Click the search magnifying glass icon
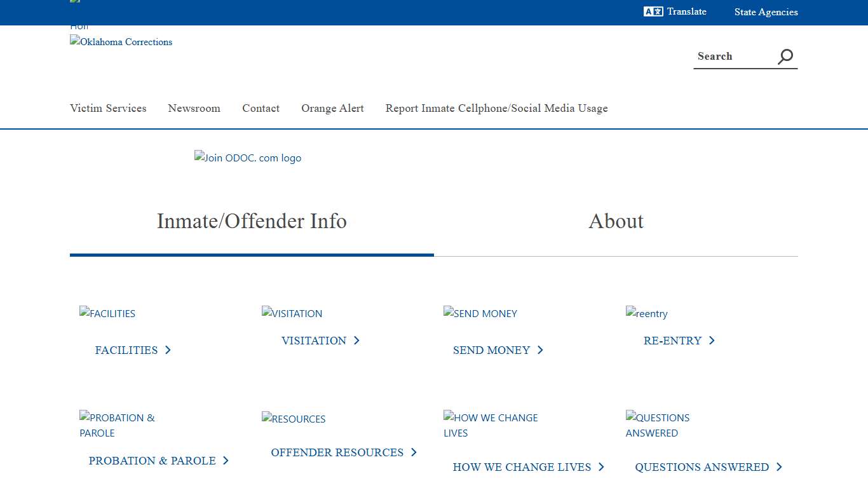The width and height of the screenshot is (868, 488). tap(785, 56)
